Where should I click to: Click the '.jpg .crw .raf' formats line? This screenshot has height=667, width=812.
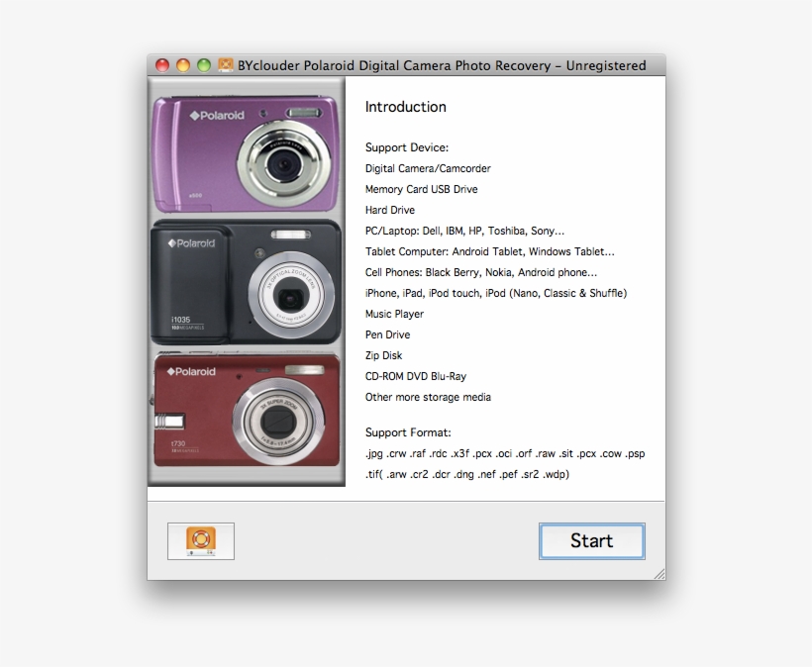click(505, 454)
